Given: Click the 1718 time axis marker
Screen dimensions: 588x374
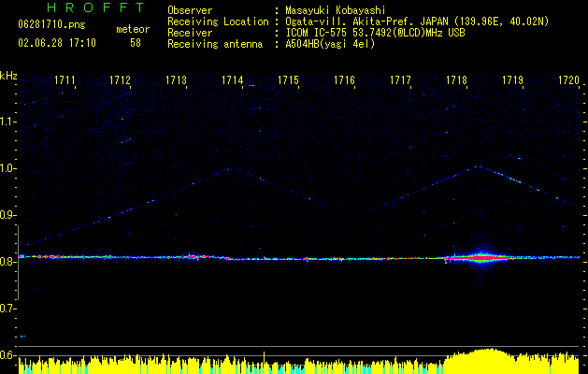Looking at the screenshot, I should click(456, 80).
